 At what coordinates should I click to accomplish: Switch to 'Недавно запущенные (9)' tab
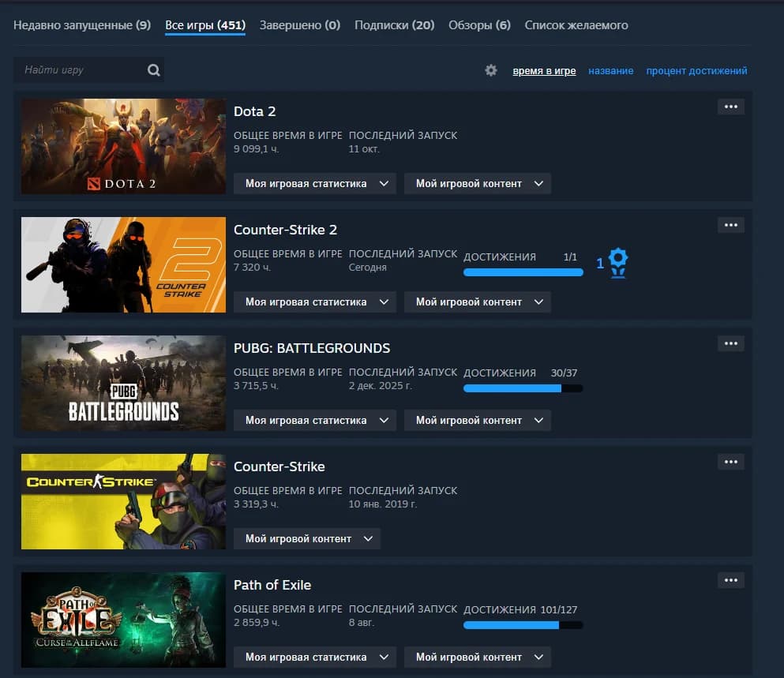[82, 25]
